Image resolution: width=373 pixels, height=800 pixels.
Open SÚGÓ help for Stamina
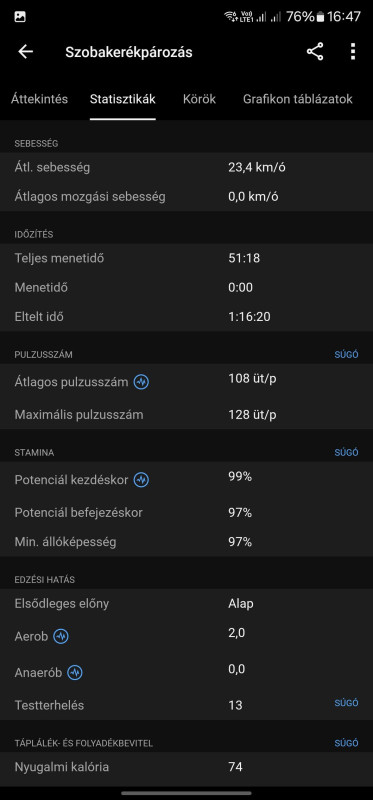346,453
